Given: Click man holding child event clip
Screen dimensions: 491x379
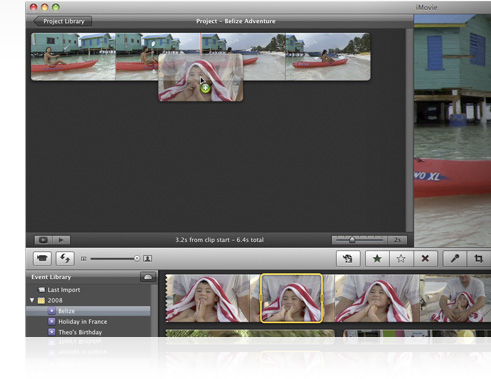Looking at the screenshot, I should coord(455,298).
